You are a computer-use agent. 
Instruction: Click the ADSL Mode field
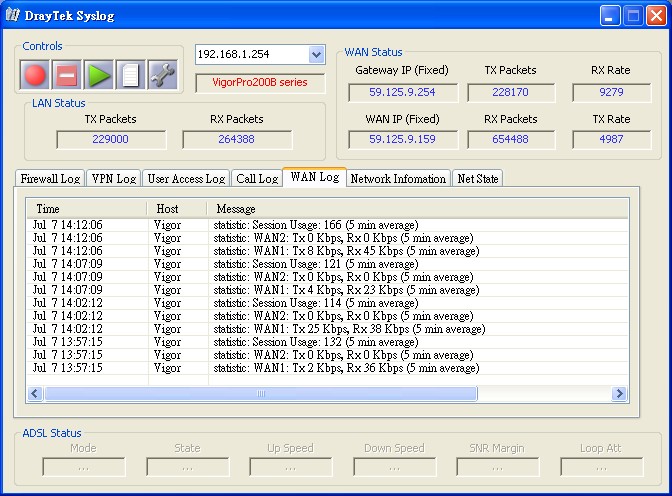point(84,467)
